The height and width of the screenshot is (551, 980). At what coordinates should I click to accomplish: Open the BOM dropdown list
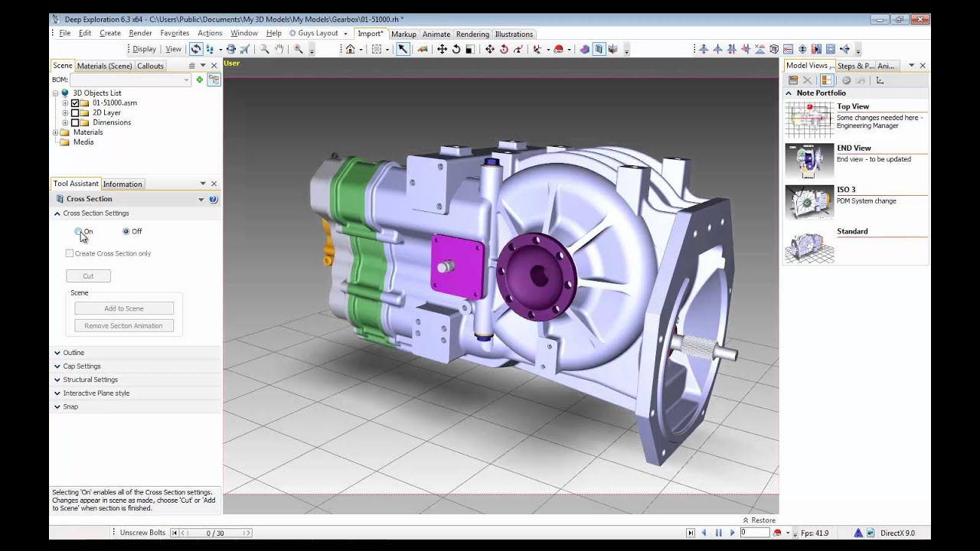point(186,80)
